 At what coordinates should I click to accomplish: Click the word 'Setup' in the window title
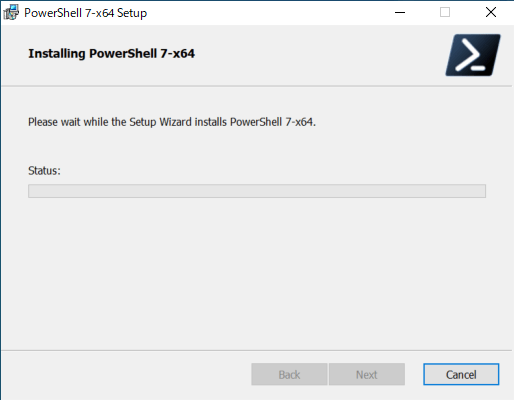pyautogui.click(x=132, y=13)
